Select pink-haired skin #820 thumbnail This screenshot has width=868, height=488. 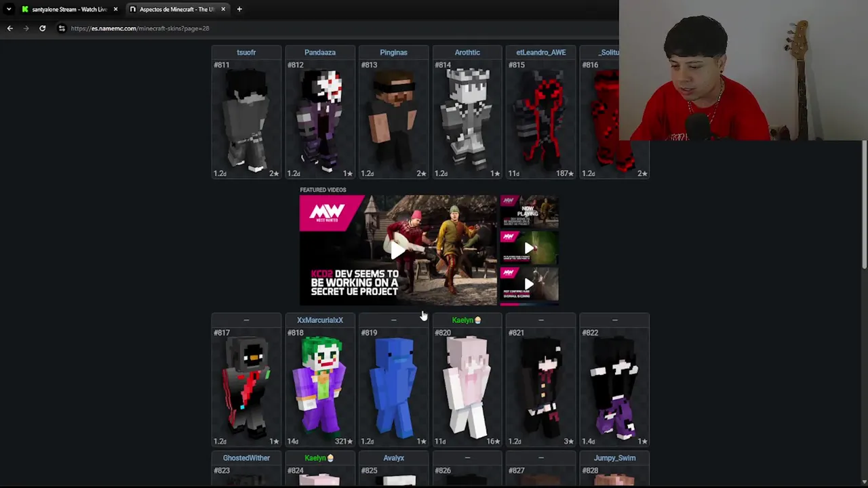(x=467, y=386)
